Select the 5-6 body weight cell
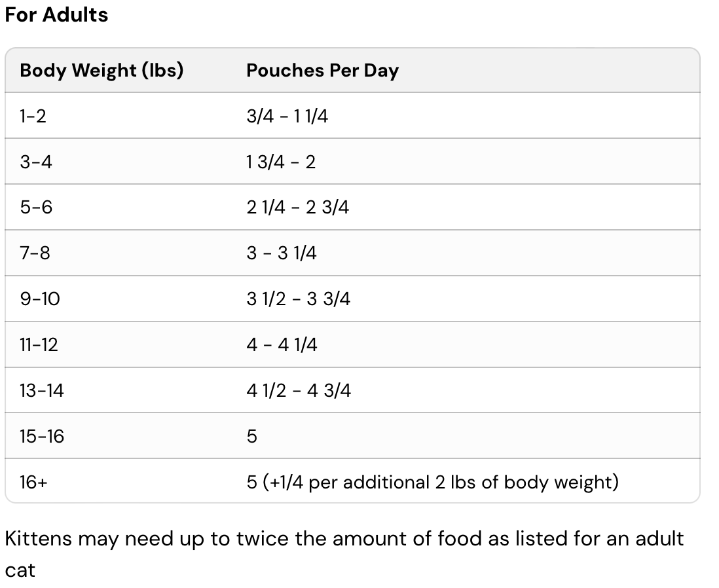The image size is (719, 588). [x=36, y=208]
